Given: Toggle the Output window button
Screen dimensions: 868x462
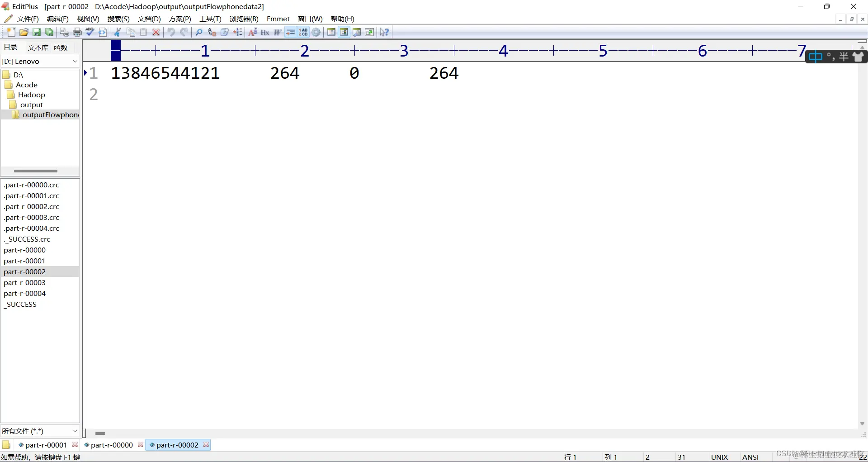Looking at the screenshot, I should [x=357, y=32].
